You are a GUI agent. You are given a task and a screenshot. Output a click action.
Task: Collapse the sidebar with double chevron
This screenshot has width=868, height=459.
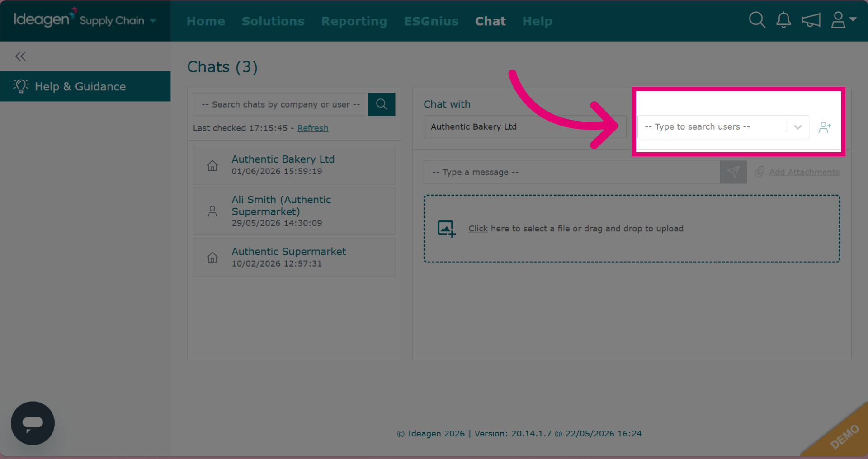[20, 56]
